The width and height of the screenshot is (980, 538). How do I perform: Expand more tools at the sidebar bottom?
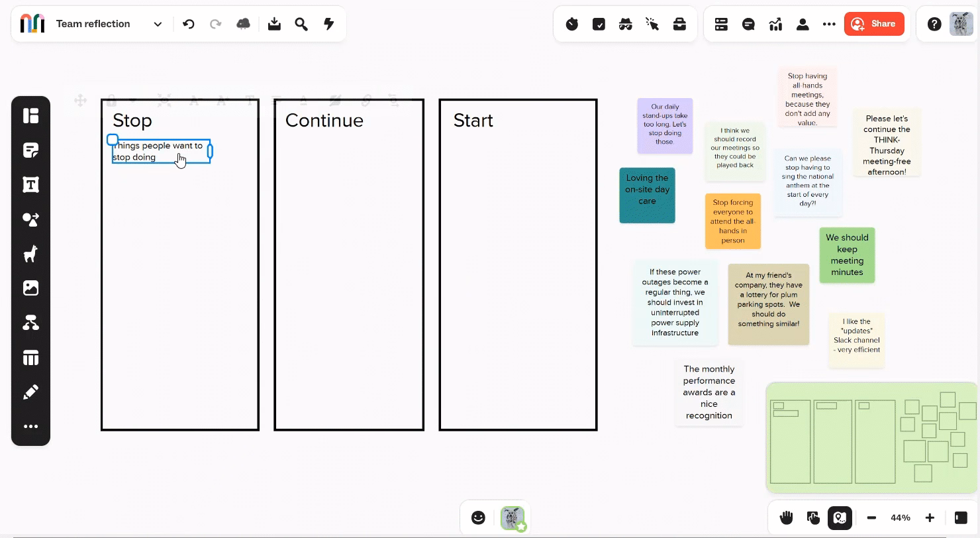pyautogui.click(x=30, y=427)
